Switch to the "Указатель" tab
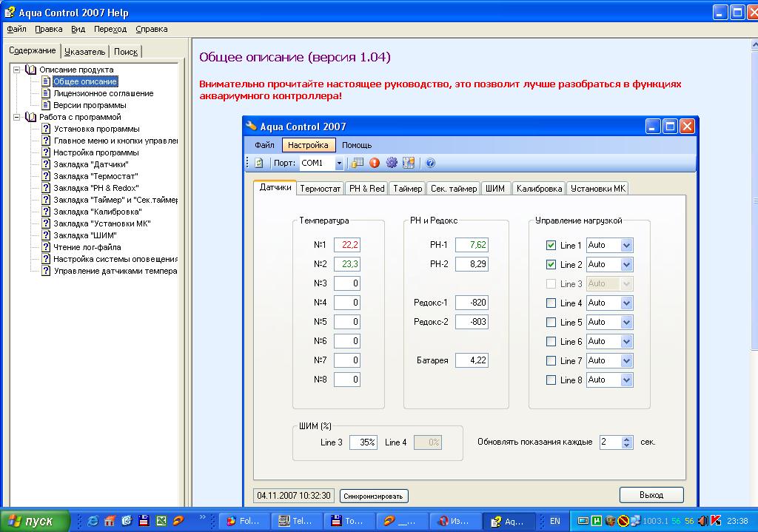 coord(85,52)
